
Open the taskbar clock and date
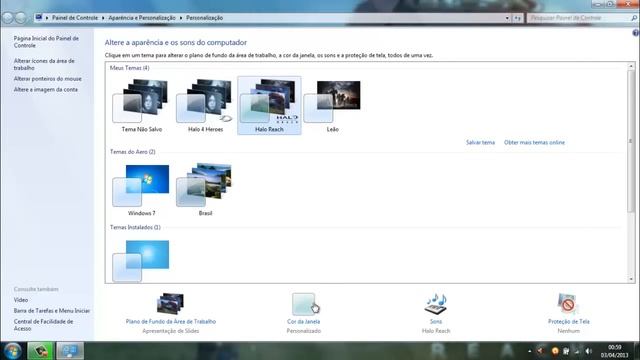pyautogui.click(x=615, y=351)
